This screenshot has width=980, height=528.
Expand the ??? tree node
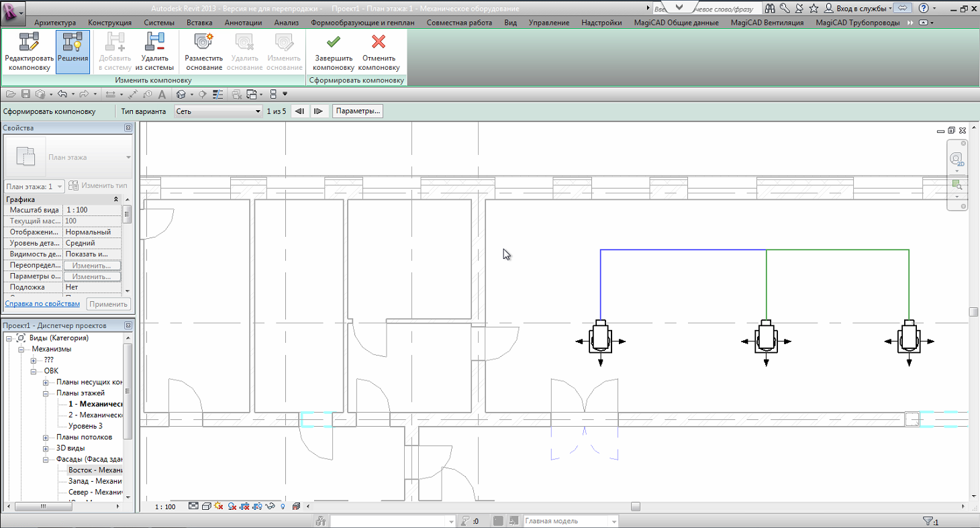click(x=33, y=360)
